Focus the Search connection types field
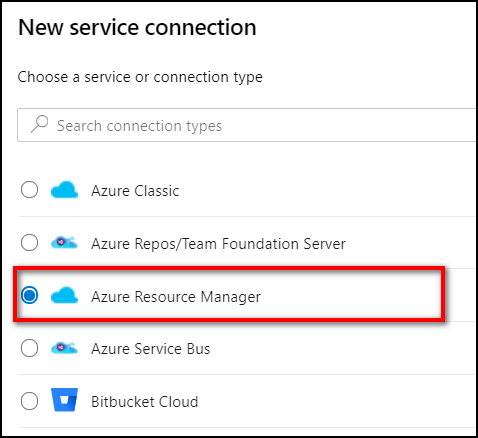 click(x=247, y=125)
